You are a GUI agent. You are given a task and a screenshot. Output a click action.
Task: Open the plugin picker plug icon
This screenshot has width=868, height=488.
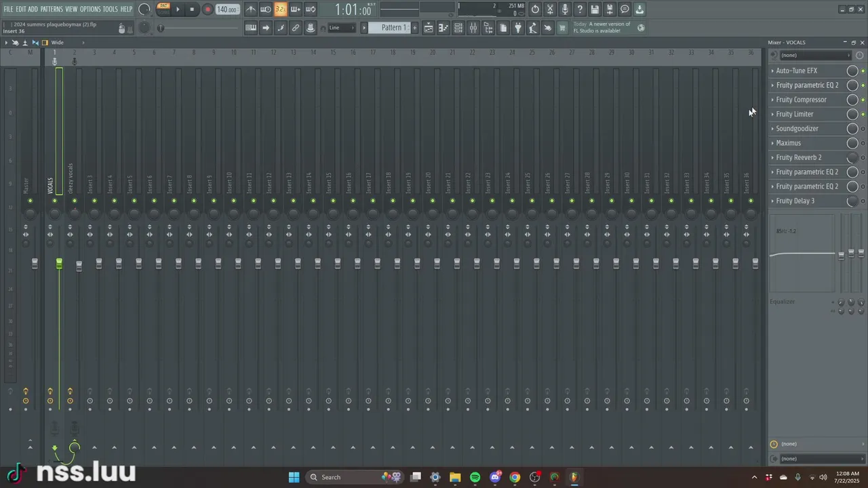pyautogui.click(x=518, y=28)
